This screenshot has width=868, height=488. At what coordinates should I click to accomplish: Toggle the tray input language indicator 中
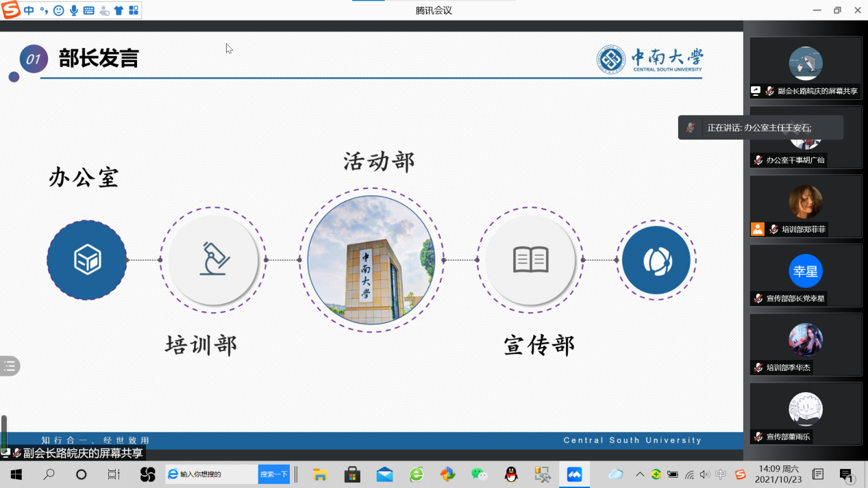point(721,474)
